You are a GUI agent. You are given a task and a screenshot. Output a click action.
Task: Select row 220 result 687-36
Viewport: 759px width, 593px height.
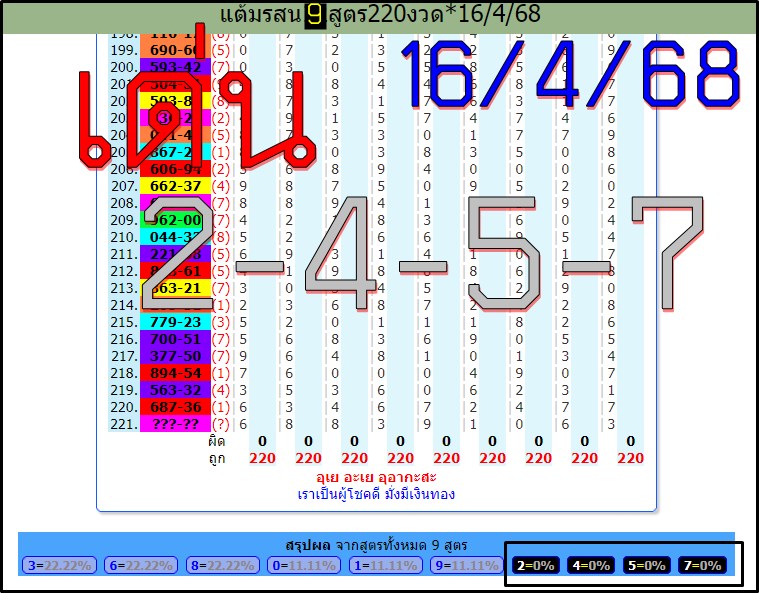pos(174,407)
